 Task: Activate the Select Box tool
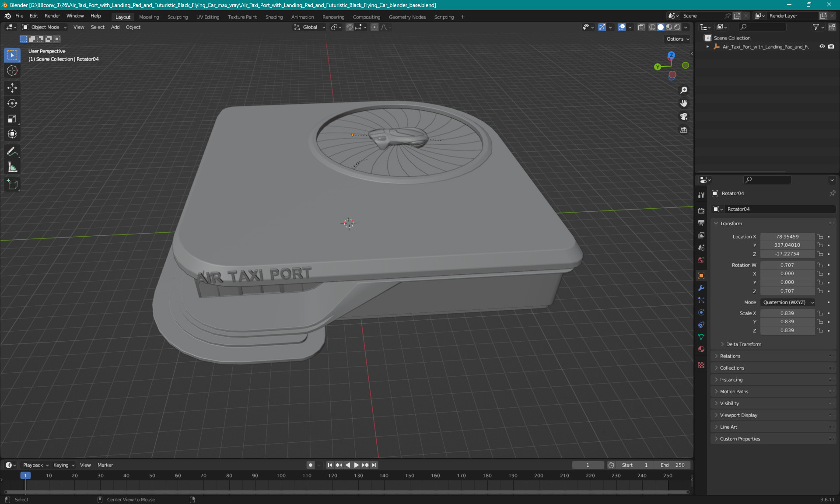pos(12,55)
